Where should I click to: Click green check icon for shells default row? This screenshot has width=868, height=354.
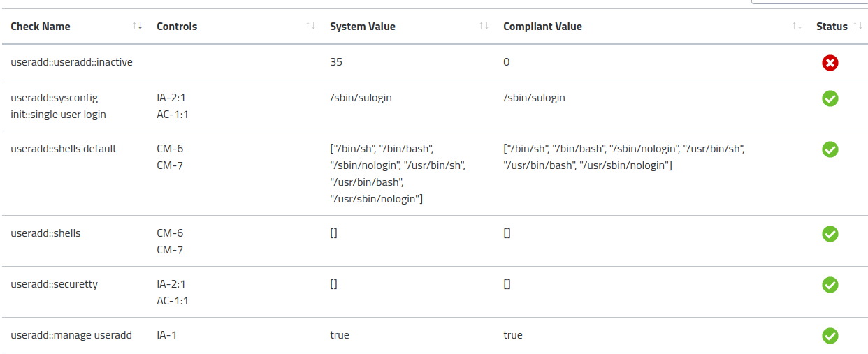[x=830, y=149]
